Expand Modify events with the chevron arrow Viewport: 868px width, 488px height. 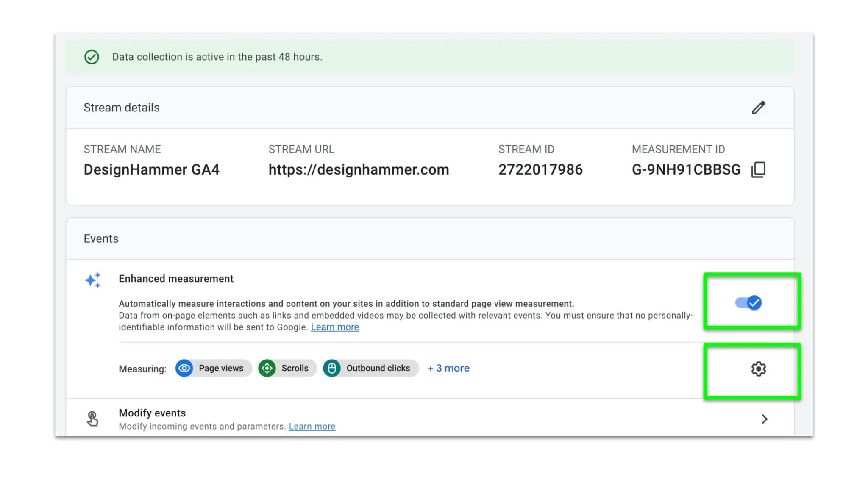(x=764, y=419)
